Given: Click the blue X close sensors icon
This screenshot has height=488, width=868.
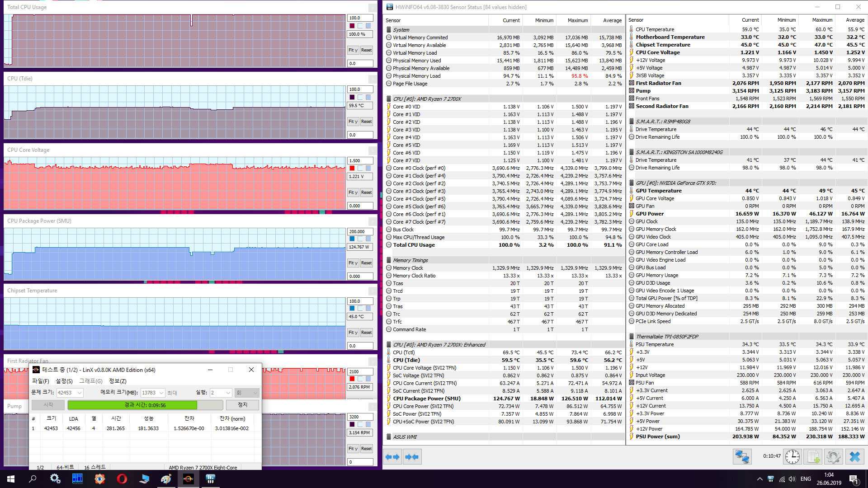Looking at the screenshot, I should click(854, 456).
